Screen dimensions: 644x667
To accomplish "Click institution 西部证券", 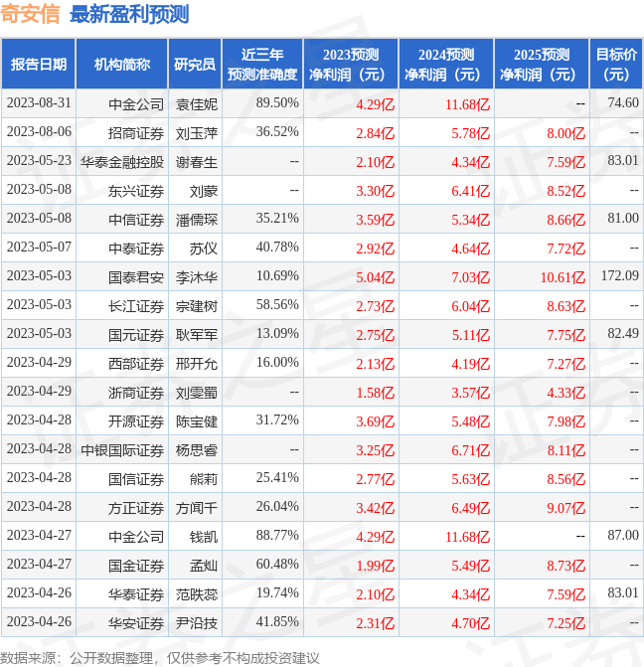I will click(x=136, y=364).
